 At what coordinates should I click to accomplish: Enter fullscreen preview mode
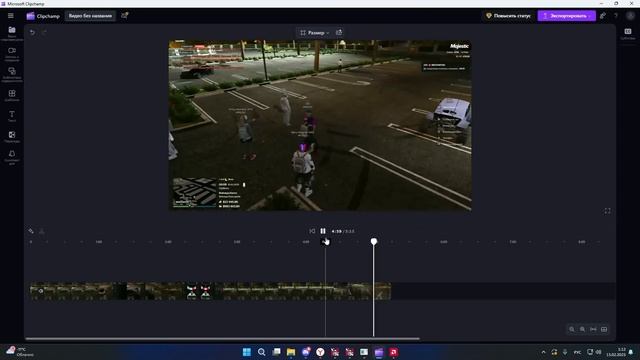[607, 211]
